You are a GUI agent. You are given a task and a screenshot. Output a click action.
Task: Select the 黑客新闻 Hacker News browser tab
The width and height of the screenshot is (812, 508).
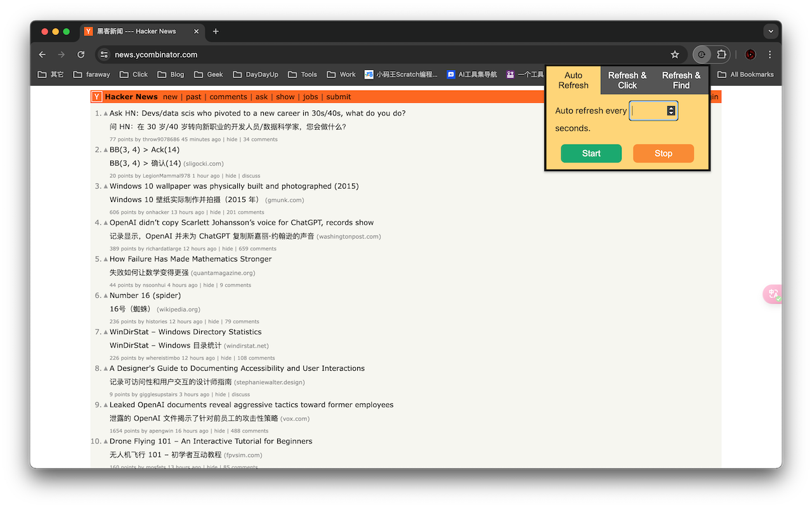[x=142, y=31]
